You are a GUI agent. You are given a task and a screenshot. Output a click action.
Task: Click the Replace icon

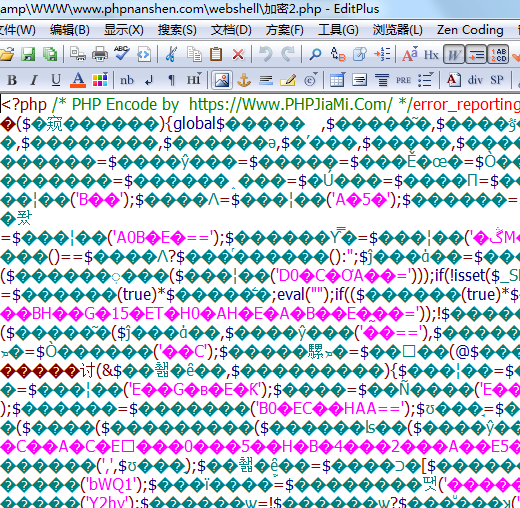337,54
